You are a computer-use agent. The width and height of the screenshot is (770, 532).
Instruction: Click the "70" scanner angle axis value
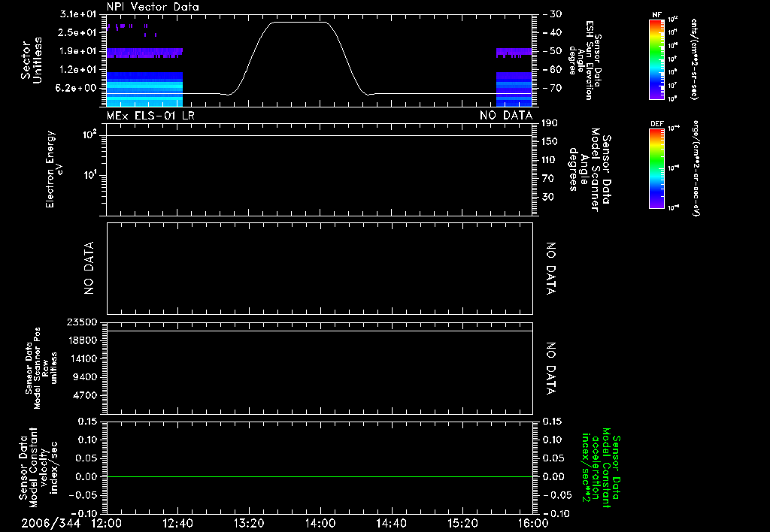547,179
